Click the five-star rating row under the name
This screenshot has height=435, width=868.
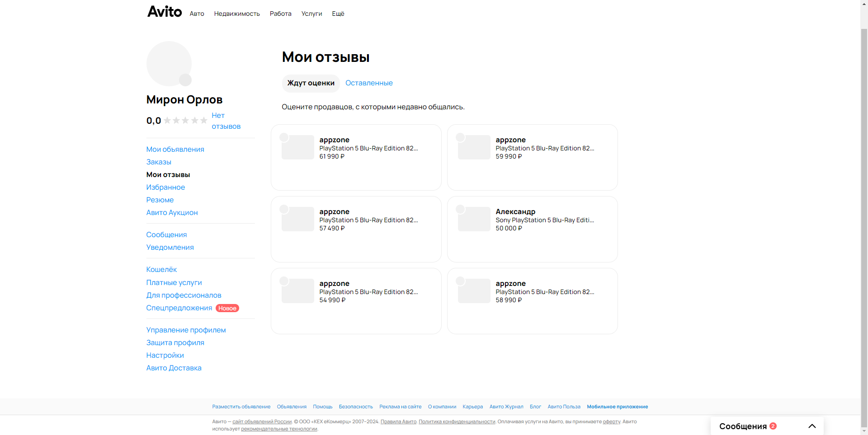coord(185,121)
